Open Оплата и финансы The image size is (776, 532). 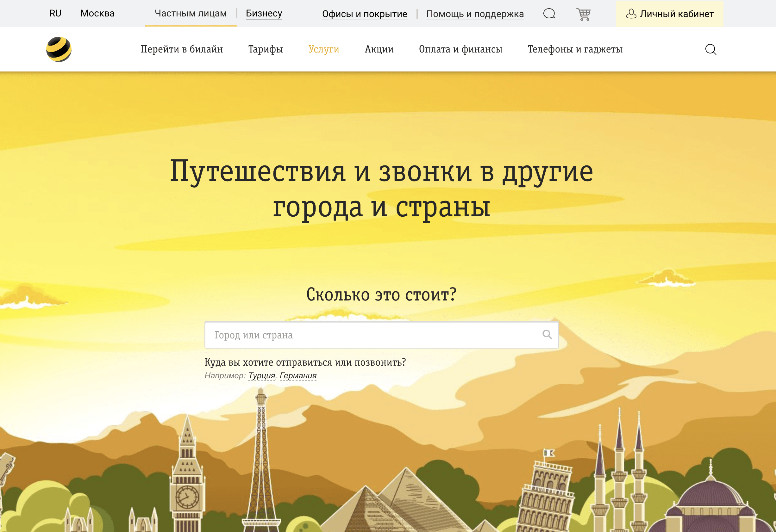pyautogui.click(x=461, y=49)
